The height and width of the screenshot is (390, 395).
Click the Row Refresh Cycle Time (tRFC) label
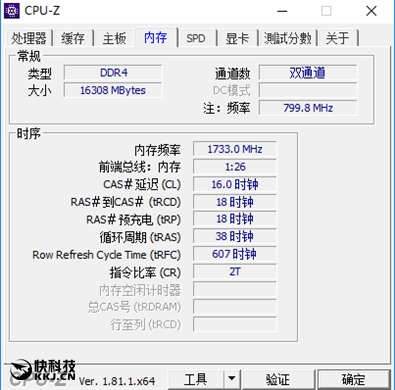[x=106, y=255]
